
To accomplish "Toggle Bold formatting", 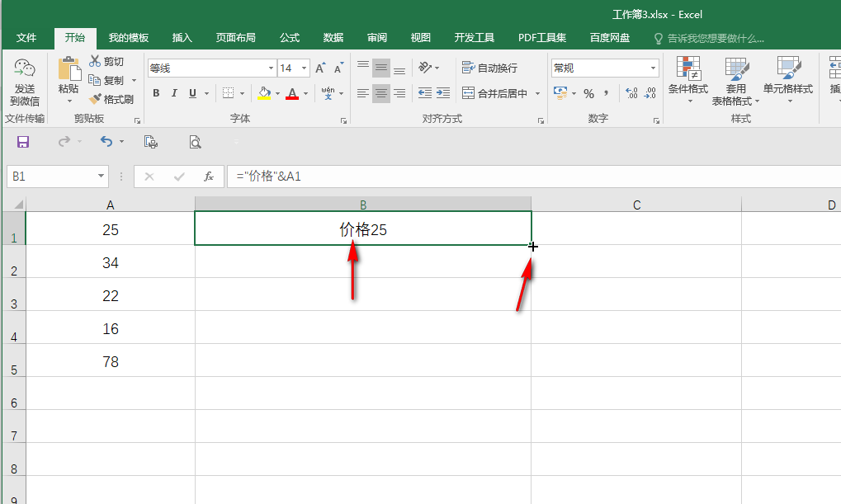I will (156, 93).
